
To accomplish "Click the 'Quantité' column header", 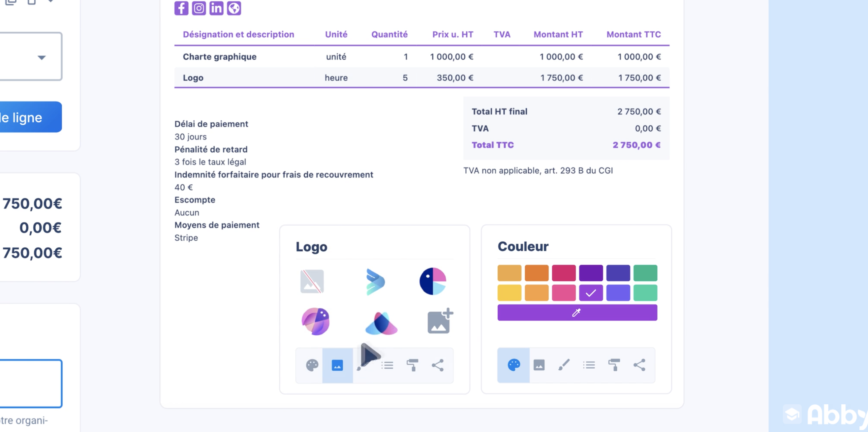I will coord(389,34).
